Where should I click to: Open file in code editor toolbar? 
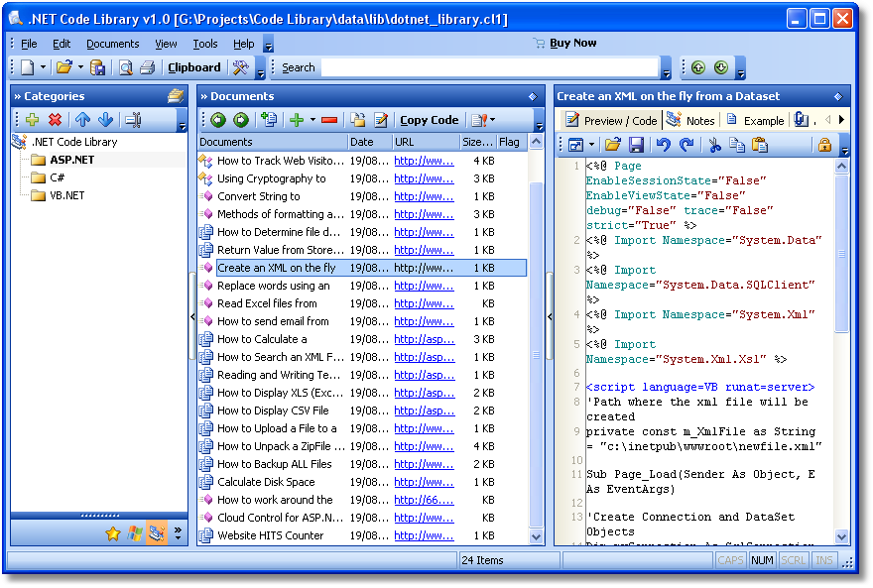(613, 145)
